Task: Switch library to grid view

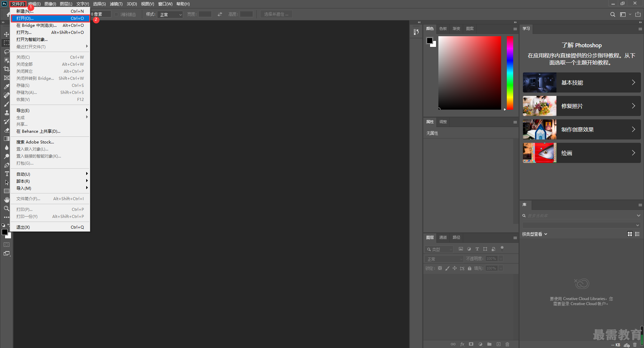Action: [x=630, y=234]
